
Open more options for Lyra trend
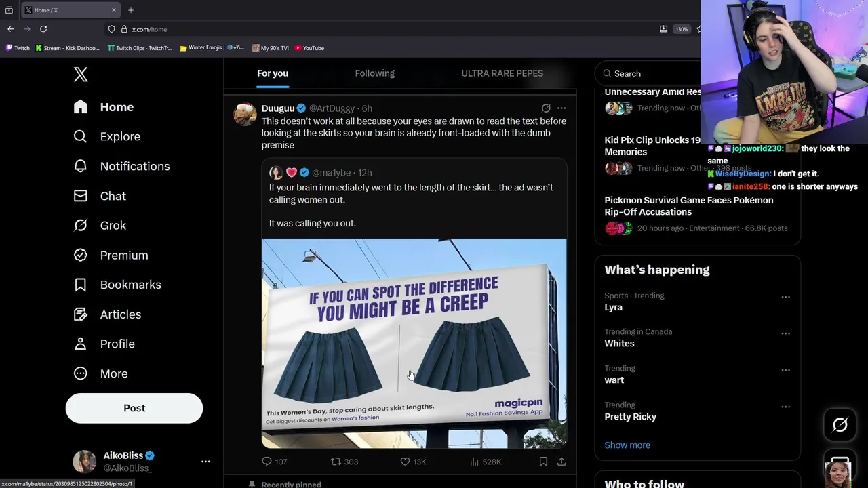(785, 297)
